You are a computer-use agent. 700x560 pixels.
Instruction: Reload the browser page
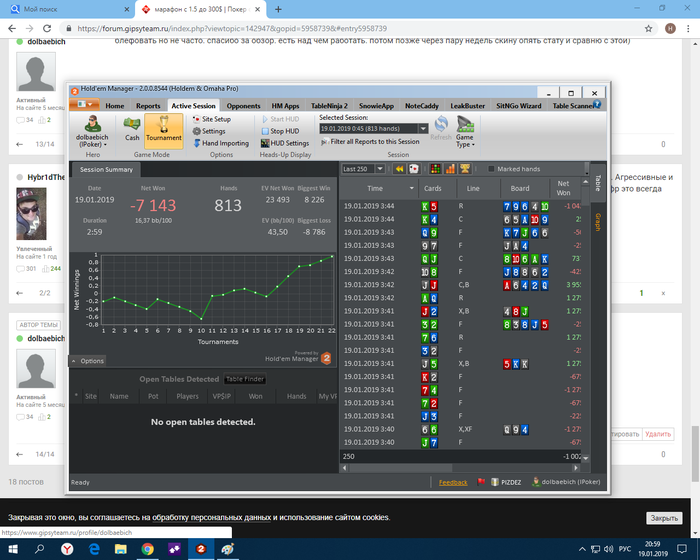click(47, 29)
